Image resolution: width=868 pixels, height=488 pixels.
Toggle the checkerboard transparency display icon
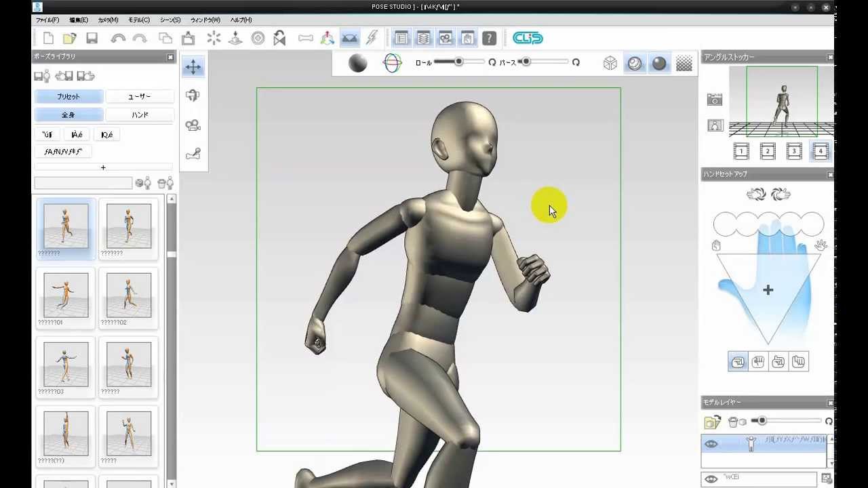pyautogui.click(x=684, y=63)
